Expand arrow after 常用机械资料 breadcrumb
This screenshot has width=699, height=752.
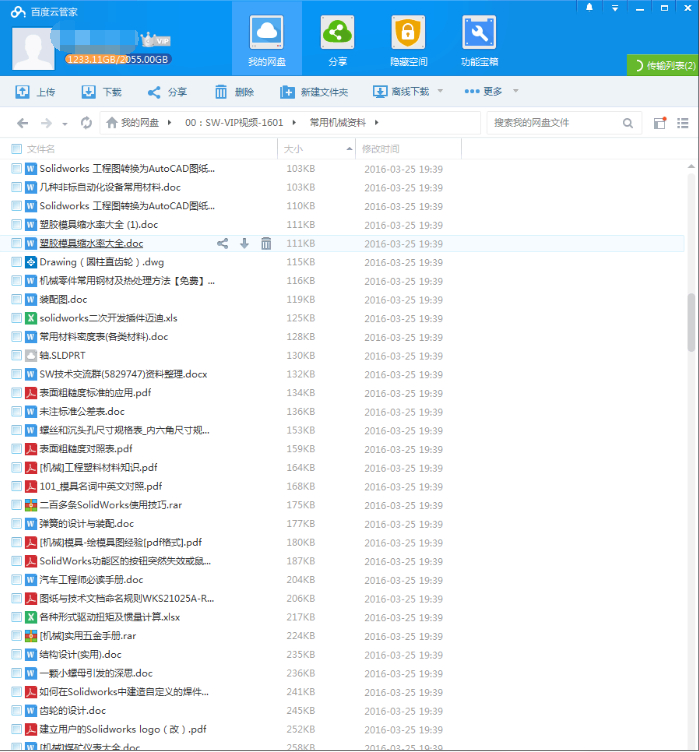click(377, 123)
